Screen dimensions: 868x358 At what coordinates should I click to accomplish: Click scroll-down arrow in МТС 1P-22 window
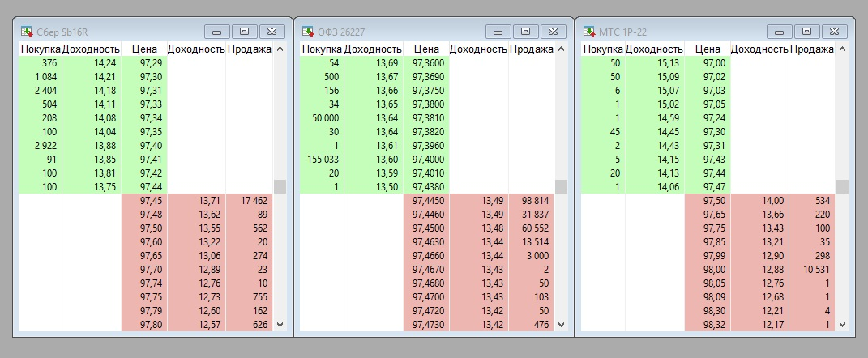point(842,324)
